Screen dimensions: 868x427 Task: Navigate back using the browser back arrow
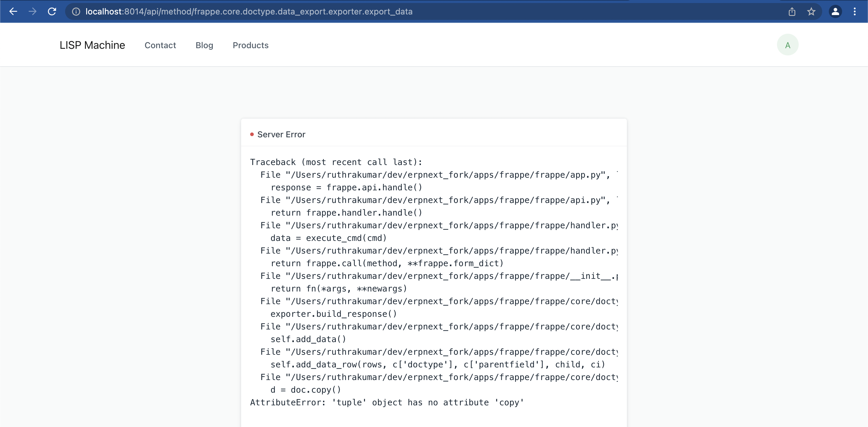(13, 11)
